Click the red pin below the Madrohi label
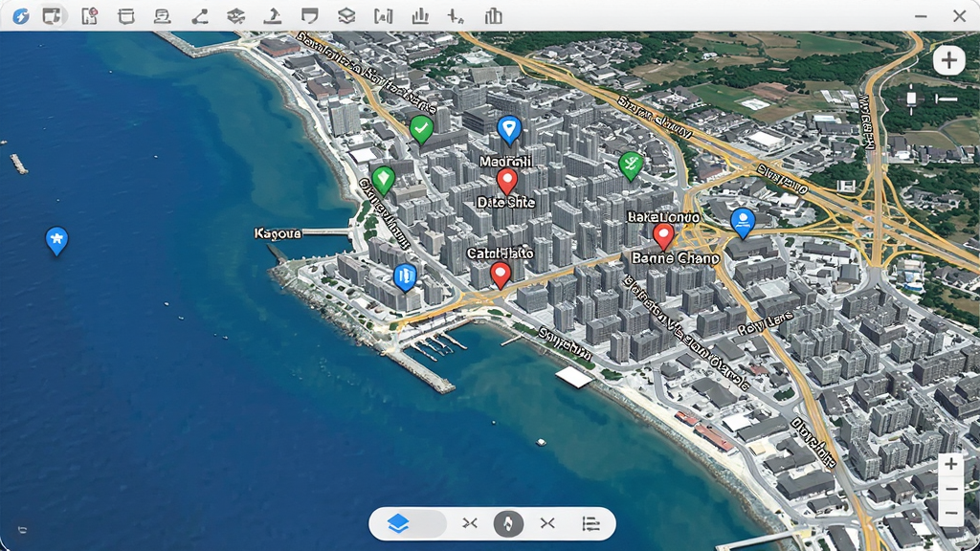This screenshot has width=980, height=551. (x=507, y=183)
